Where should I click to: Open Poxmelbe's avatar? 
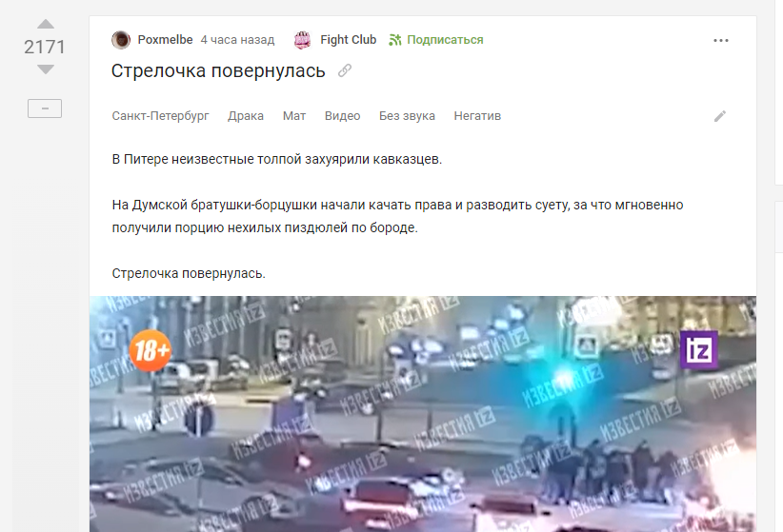pos(121,40)
